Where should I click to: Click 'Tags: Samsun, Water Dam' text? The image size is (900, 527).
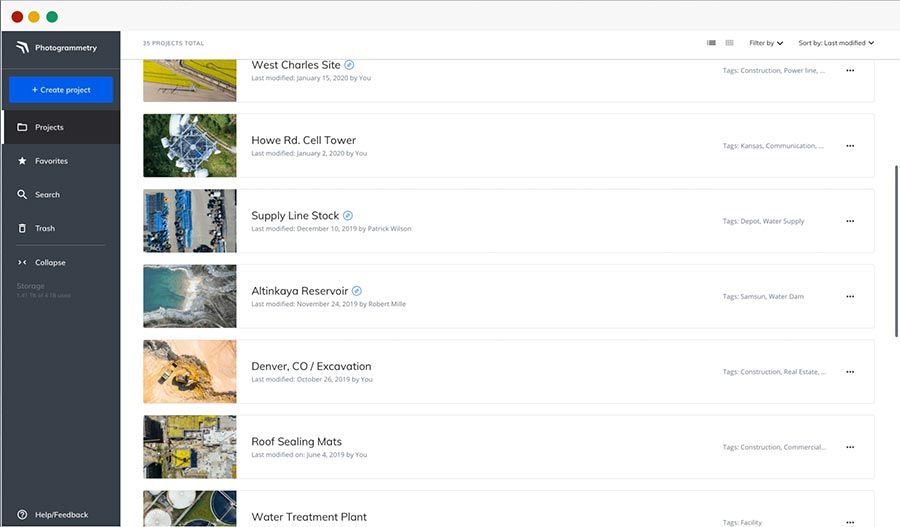763,297
